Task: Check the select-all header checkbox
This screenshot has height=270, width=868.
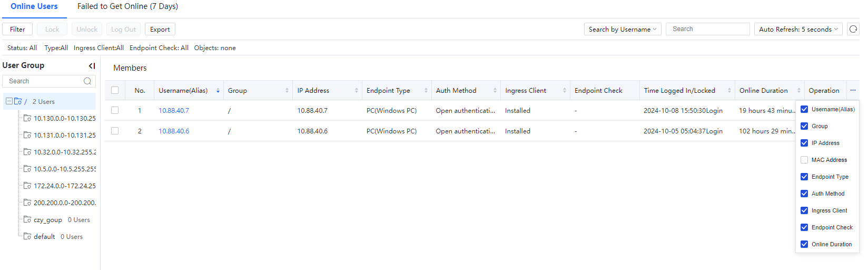Action: click(115, 90)
